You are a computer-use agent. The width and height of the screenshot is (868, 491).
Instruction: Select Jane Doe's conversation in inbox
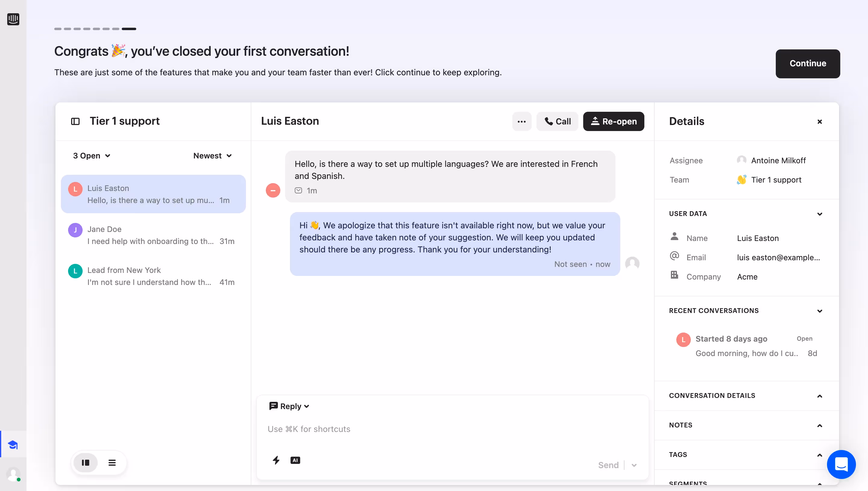click(x=153, y=235)
